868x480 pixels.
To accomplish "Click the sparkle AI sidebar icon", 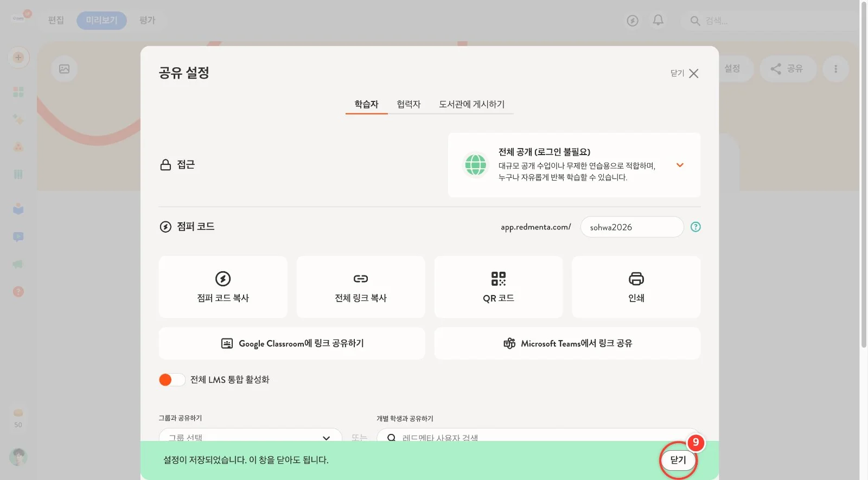I will (x=18, y=119).
